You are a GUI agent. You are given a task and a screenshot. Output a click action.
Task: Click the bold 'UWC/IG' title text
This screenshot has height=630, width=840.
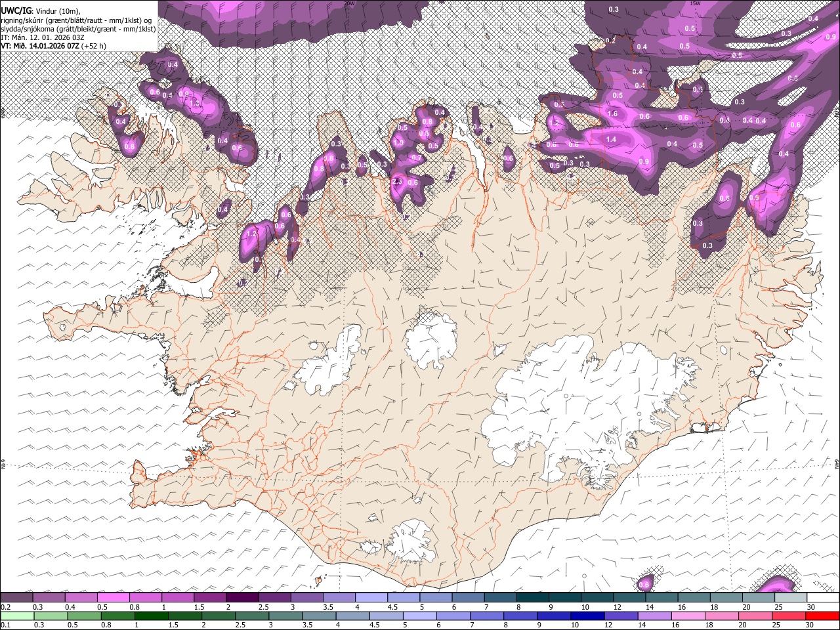pyautogui.click(x=16, y=11)
